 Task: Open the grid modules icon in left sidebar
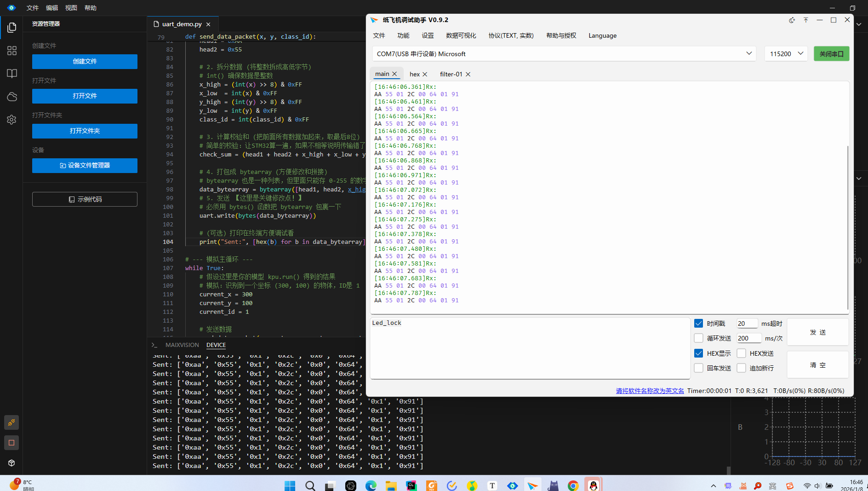click(x=12, y=51)
